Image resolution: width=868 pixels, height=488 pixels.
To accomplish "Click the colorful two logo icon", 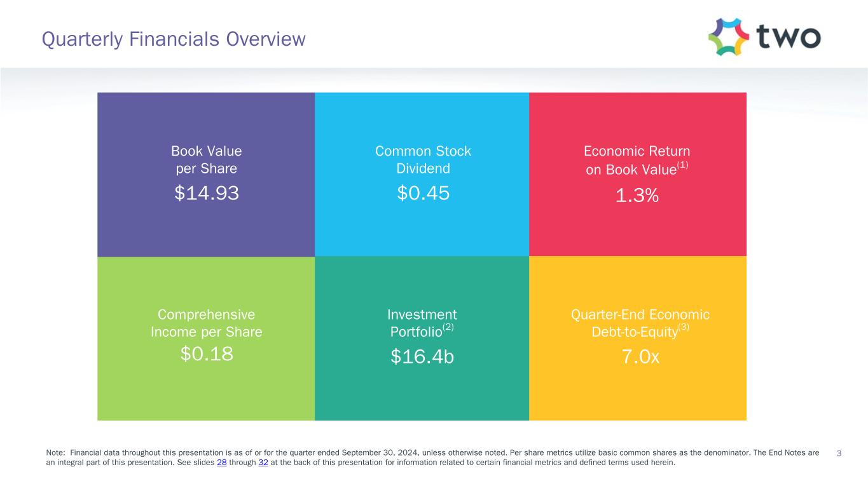I will 728,37.
